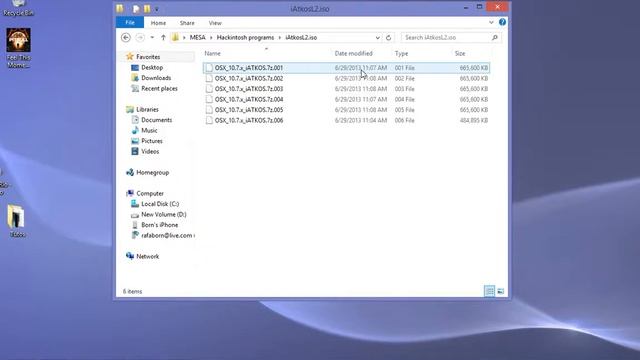Viewport: 640px width, 360px height.
Task: Open the Documents library
Action: tap(156, 120)
